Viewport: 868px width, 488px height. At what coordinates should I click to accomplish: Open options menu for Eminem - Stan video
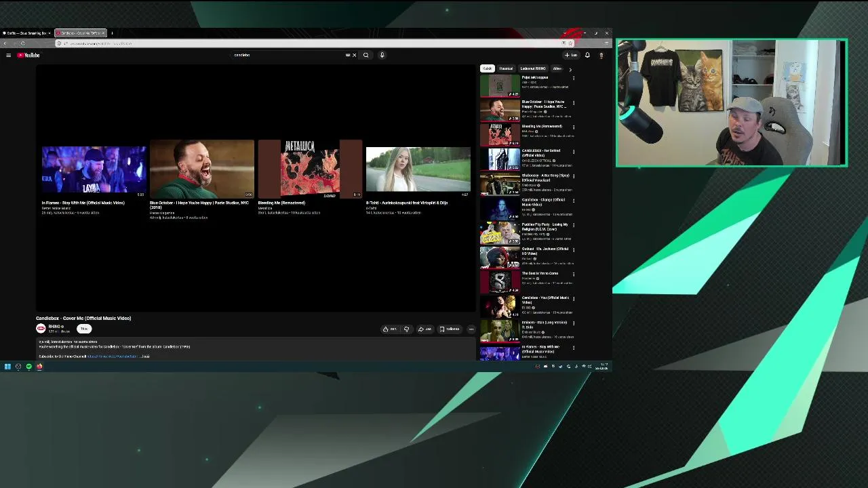click(574, 323)
